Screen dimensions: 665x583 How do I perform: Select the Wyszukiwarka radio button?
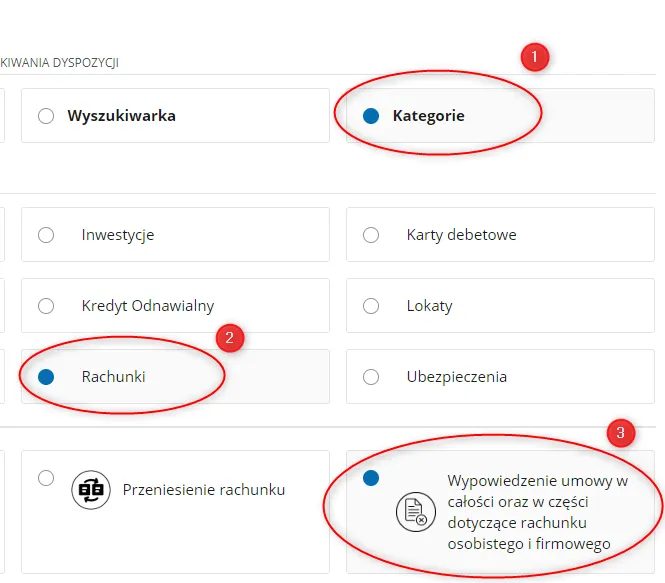pyautogui.click(x=46, y=116)
